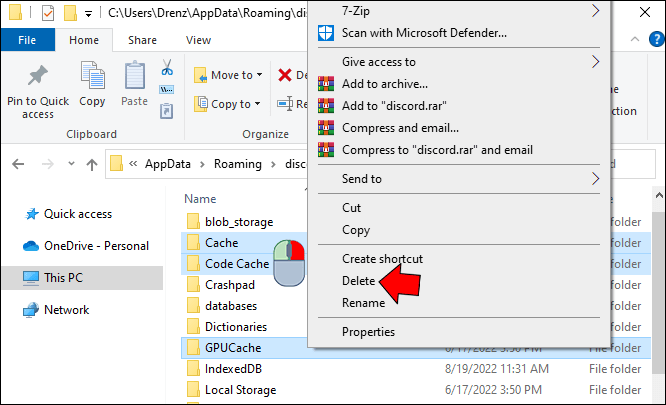Click Compress and email WinRAR icon
This screenshot has width=666, height=405.
(x=326, y=128)
